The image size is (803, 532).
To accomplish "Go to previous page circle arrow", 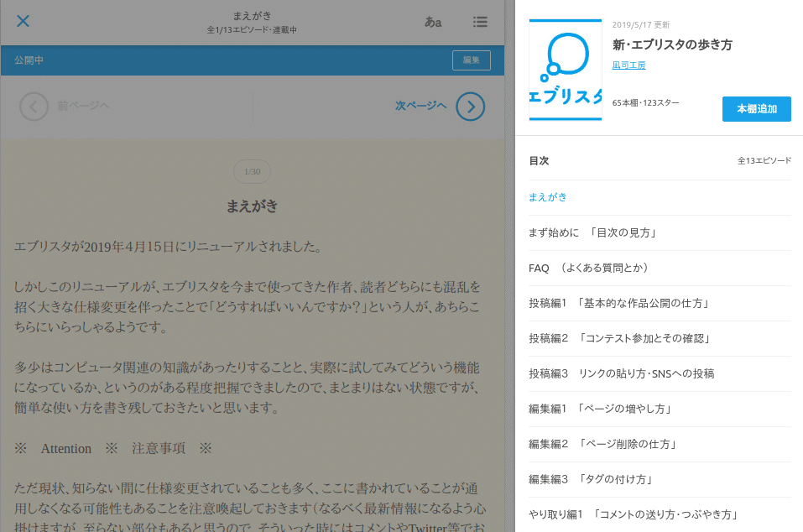I will coord(34,107).
